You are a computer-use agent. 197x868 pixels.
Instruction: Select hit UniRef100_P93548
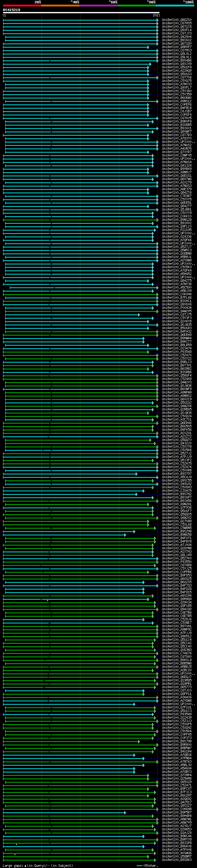tap(177, 352)
